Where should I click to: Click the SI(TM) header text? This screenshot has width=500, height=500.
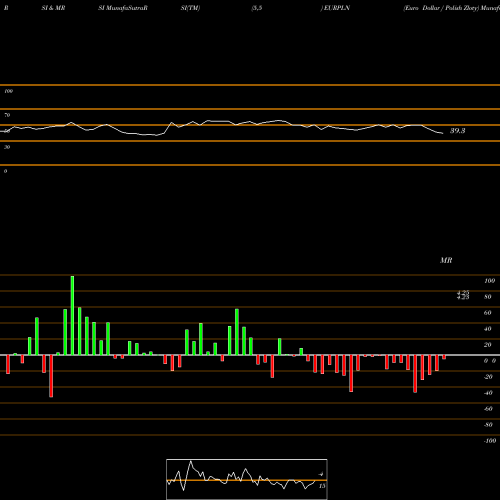190,8
